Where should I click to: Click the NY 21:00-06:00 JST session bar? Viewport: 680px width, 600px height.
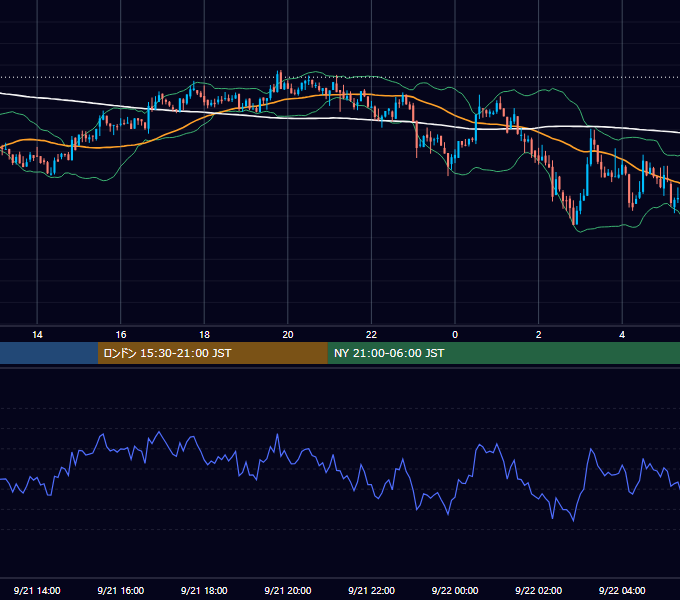[x=503, y=353]
